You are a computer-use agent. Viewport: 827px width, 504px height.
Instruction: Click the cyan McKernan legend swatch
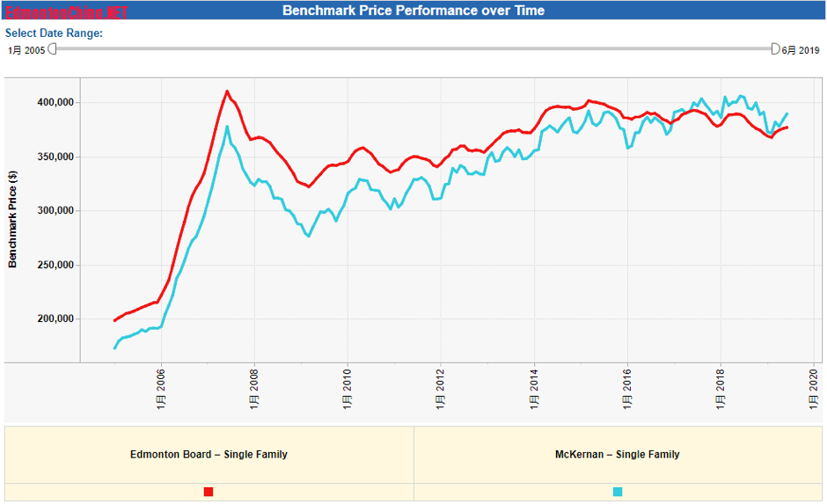[x=618, y=492]
